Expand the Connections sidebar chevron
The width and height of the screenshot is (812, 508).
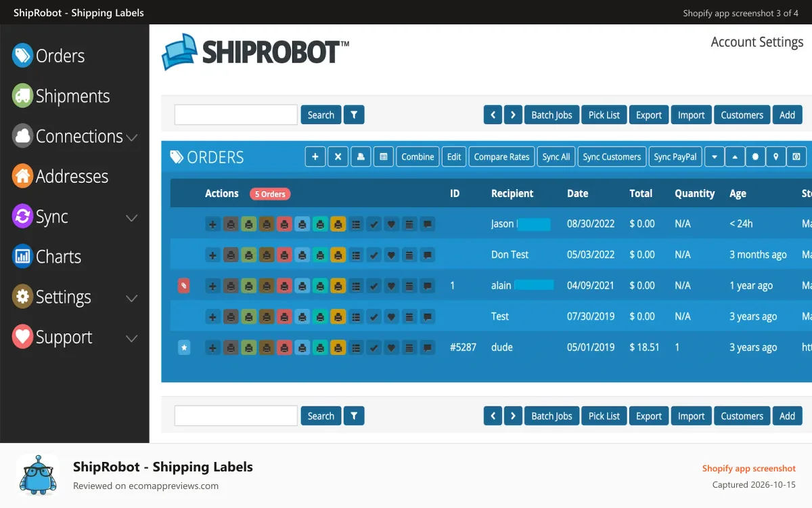pyautogui.click(x=132, y=137)
